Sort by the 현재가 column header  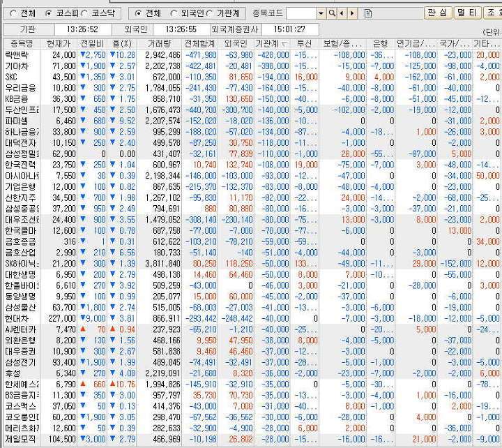(59, 43)
